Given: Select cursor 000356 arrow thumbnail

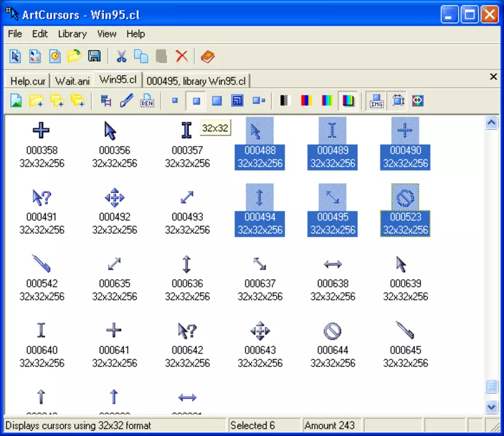Looking at the screenshot, I should [x=111, y=130].
